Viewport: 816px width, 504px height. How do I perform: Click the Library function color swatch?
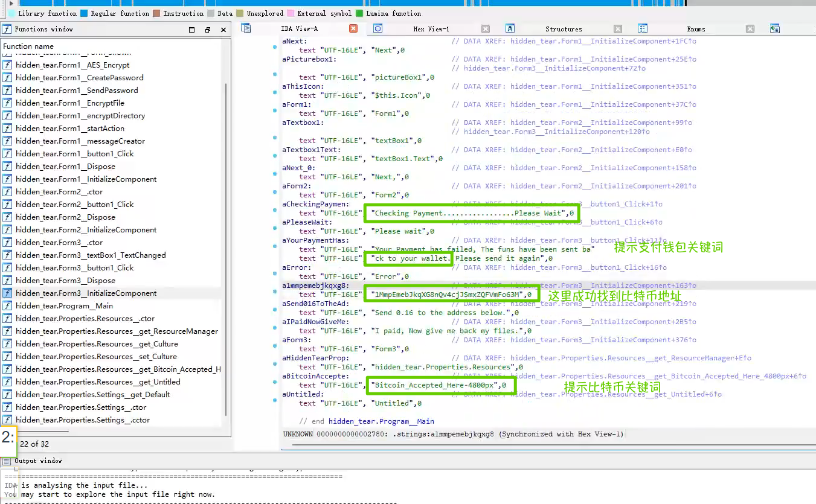click(12, 13)
